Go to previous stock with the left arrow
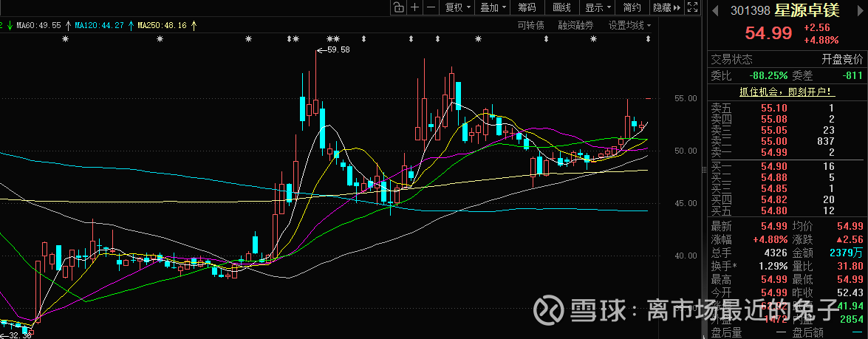The width and height of the screenshot is (868, 339). [715, 10]
